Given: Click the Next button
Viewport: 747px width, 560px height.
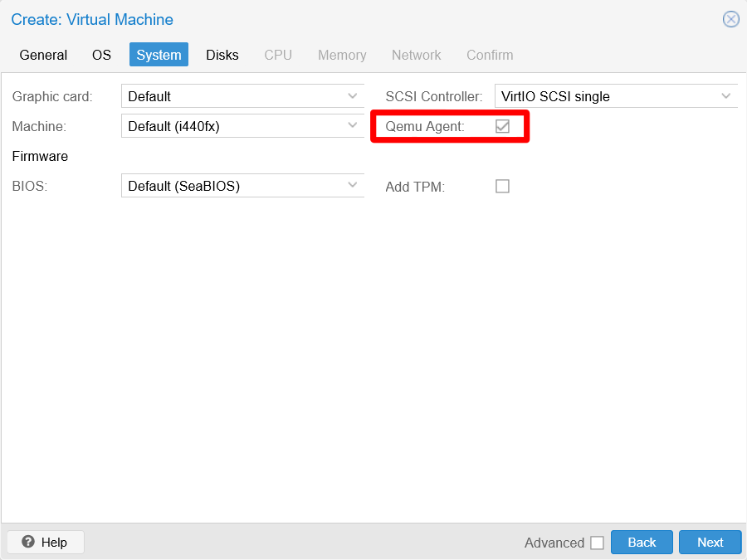Looking at the screenshot, I should pyautogui.click(x=710, y=542).
